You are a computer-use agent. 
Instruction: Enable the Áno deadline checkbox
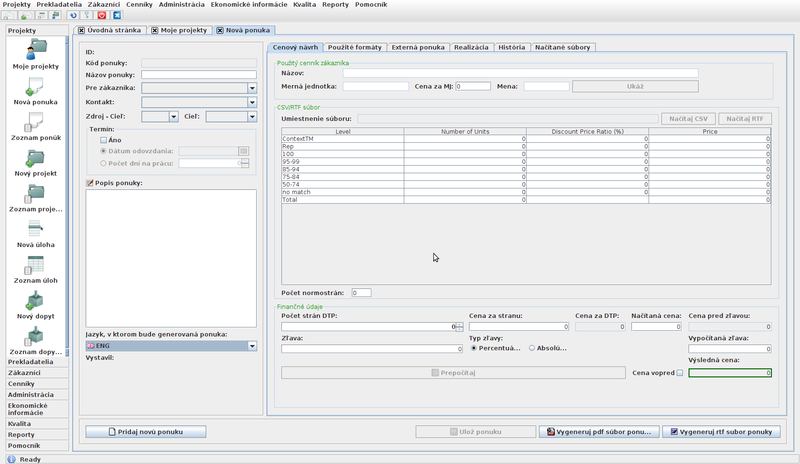(x=104, y=140)
